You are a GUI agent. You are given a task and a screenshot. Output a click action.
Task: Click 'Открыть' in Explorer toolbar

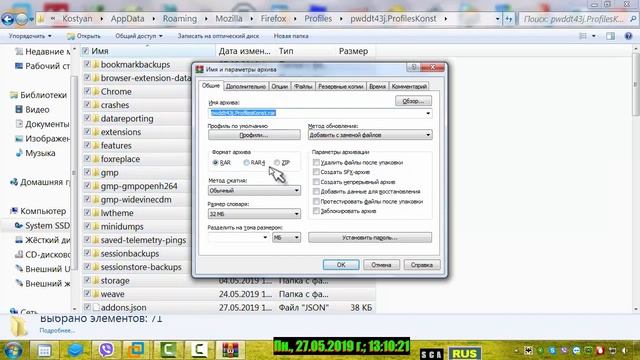click(84, 36)
